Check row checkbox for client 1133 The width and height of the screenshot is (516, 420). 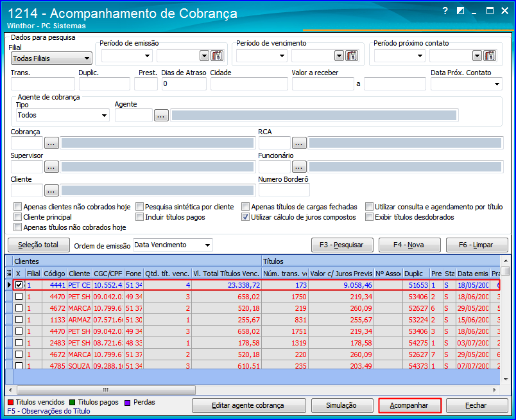pos(19,320)
